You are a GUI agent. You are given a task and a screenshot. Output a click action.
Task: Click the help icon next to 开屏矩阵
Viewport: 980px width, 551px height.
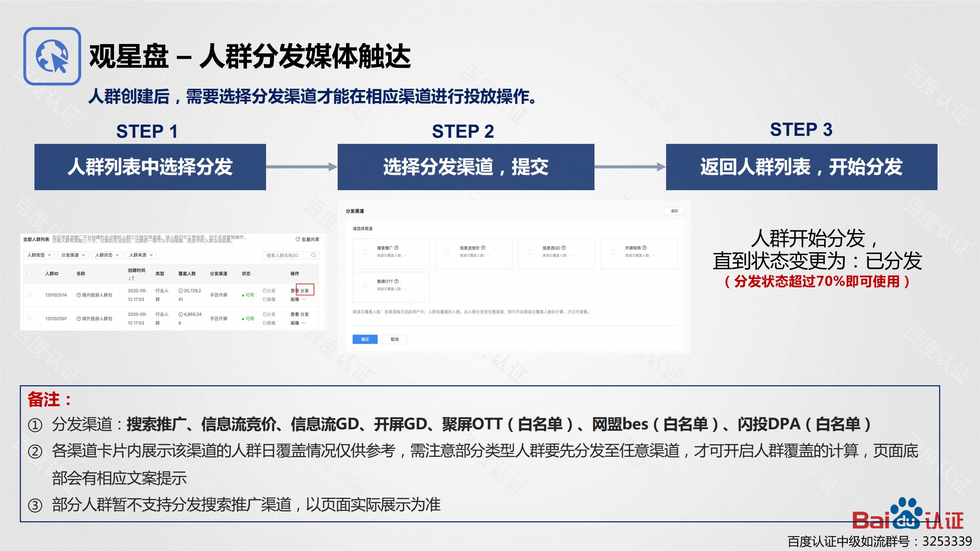645,248
